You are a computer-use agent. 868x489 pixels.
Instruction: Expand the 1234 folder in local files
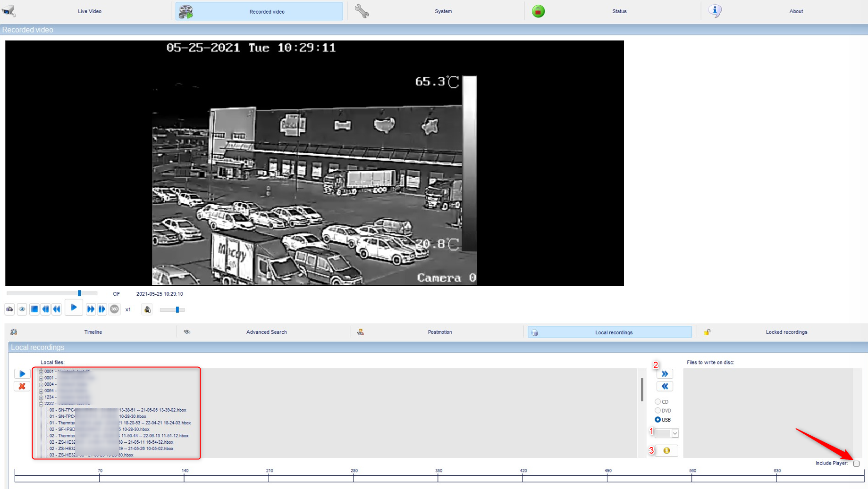[41, 398]
